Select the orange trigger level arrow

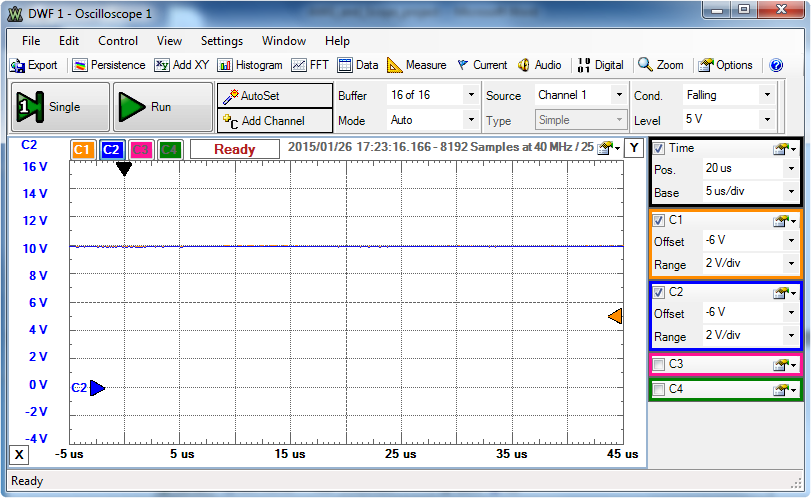point(615,316)
